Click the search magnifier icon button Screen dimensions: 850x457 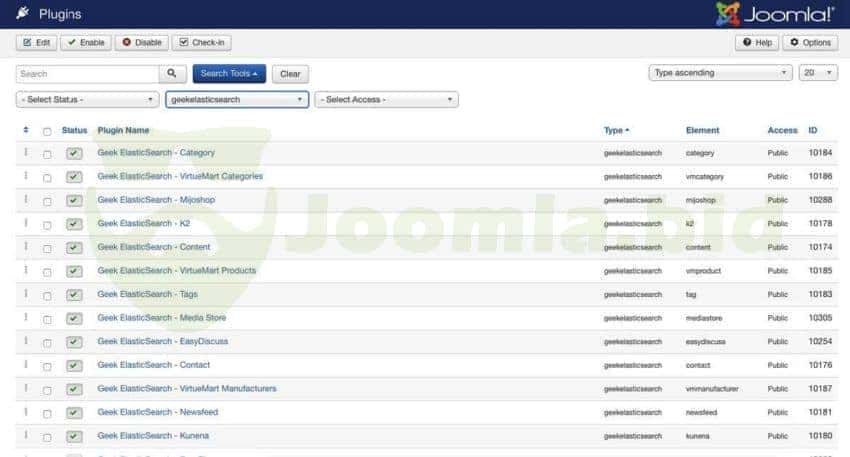tap(172, 74)
